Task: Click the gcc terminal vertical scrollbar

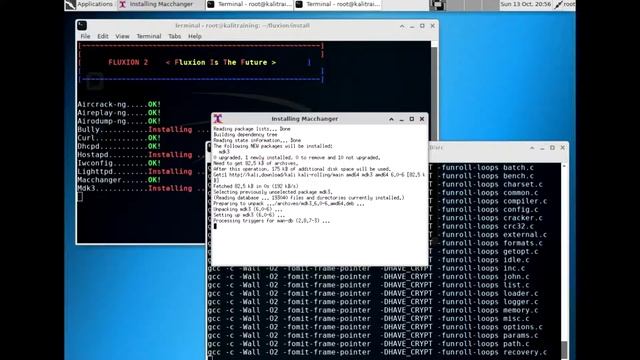Action: [x=564, y=261]
